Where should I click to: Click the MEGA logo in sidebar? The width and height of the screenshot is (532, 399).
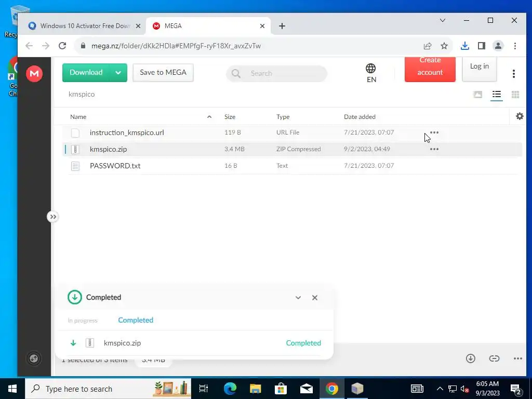(x=34, y=74)
